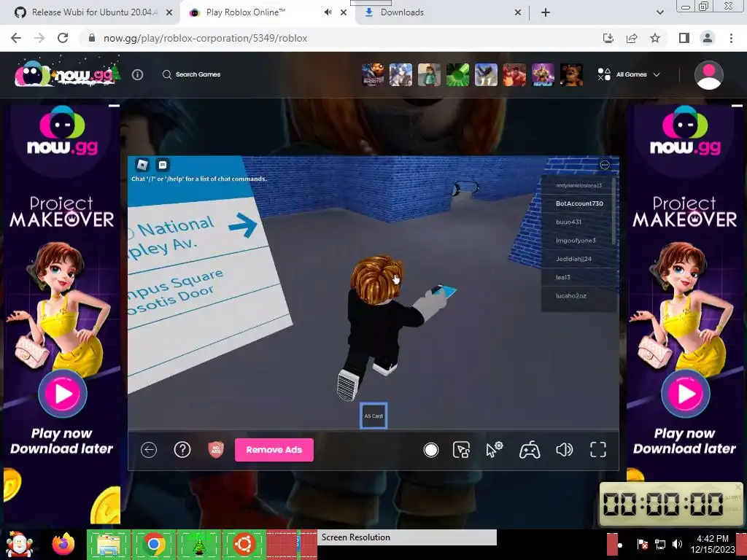The height and width of the screenshot is (560, 747).
Task: Click the No Ads shield icon
Action: coord(216,449)
